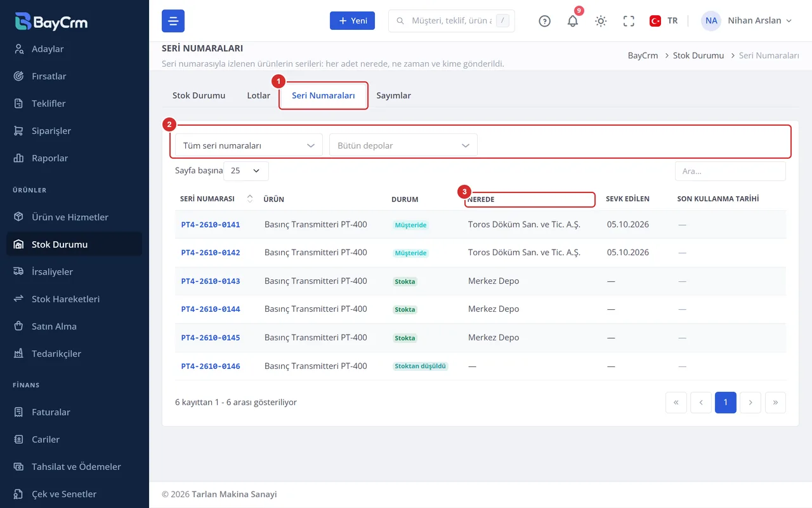Click into the global search field
This screenshot has width=812, height=508.
(x=452, y=21)
